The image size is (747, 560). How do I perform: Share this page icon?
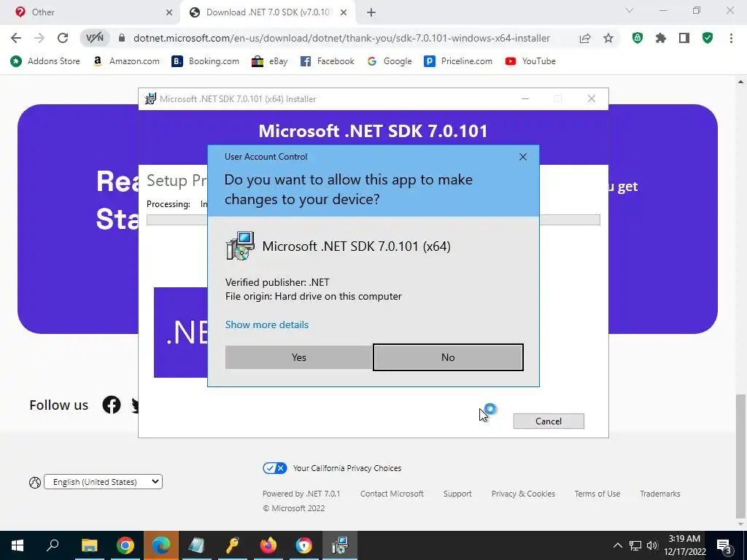(x=585, y=38)
